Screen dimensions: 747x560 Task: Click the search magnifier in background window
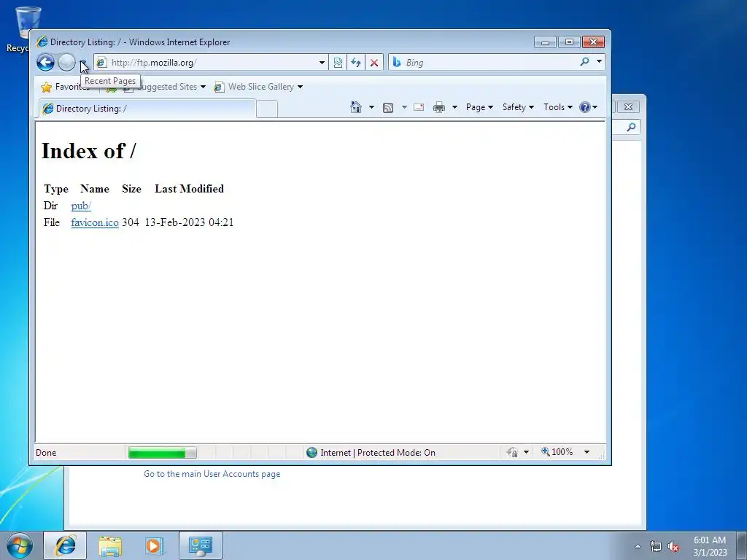(631, 127)
